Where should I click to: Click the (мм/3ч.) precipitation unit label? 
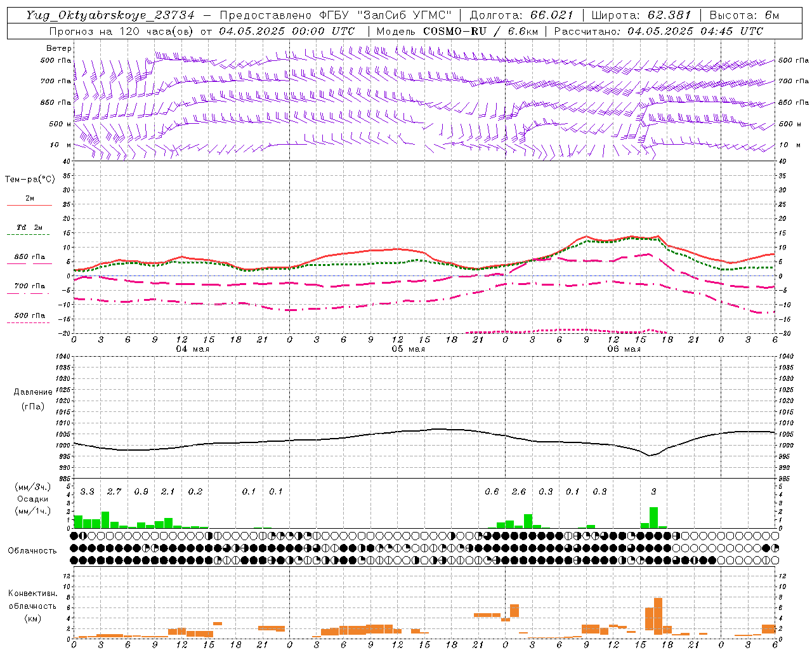point(32,487)
